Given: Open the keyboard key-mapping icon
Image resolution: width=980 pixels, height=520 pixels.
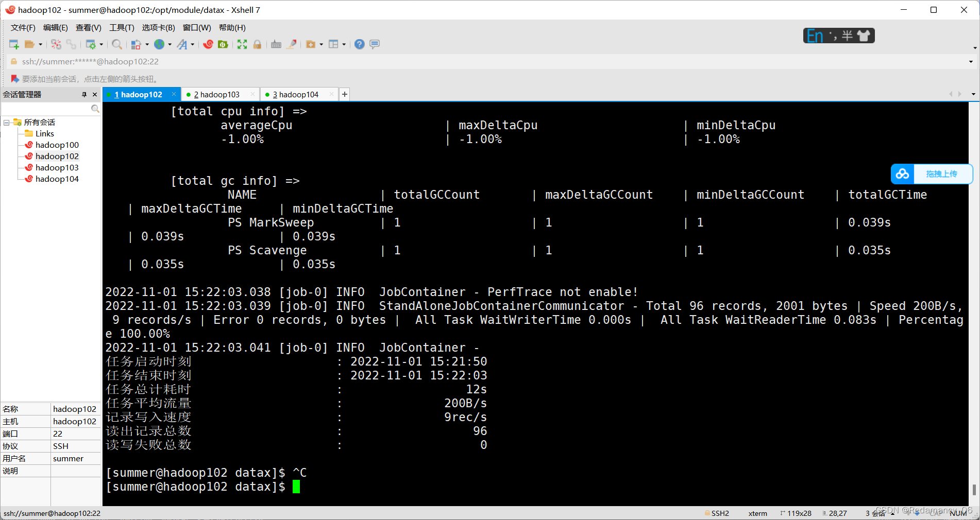Looking at the screenshot, I should tap(276, 44).
